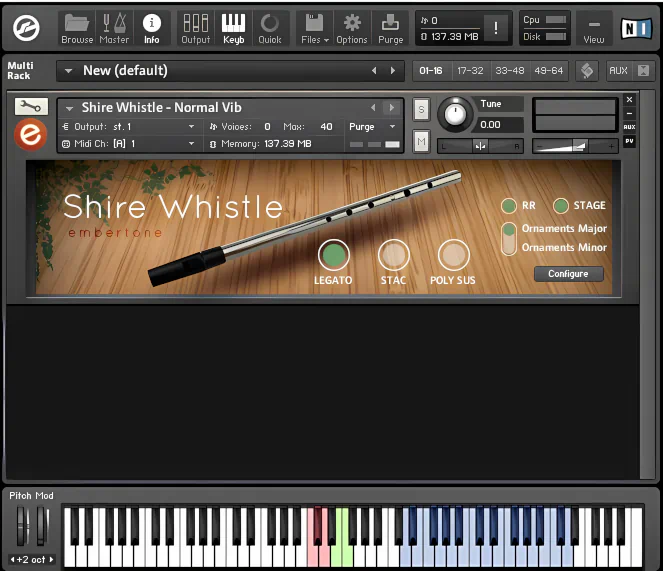Image resolution: width=663 pixels, height=571 pixels.
Task: Click the Tune value 0.00 field
Action: pyautogui.click(x=501, y=125)
